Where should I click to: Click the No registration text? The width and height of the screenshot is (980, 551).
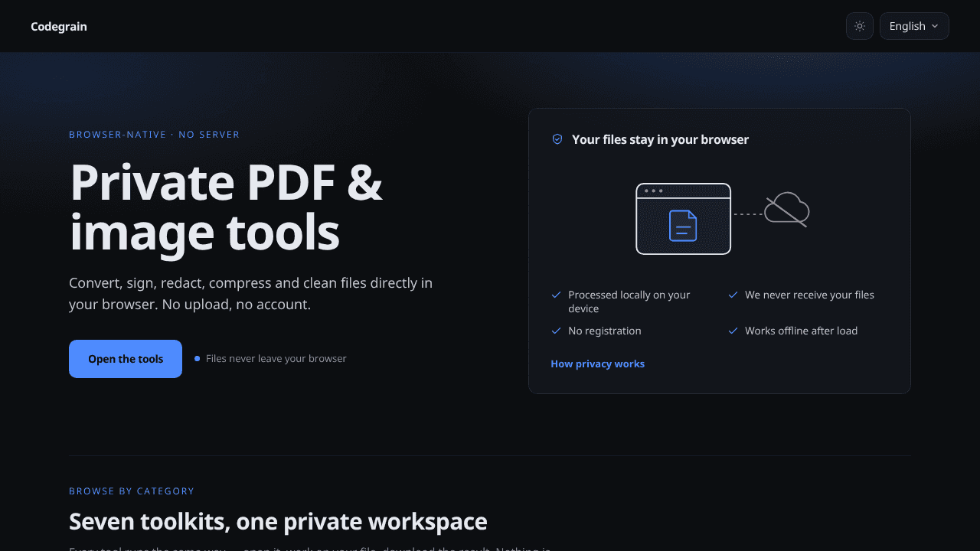(x=605, y=331)
